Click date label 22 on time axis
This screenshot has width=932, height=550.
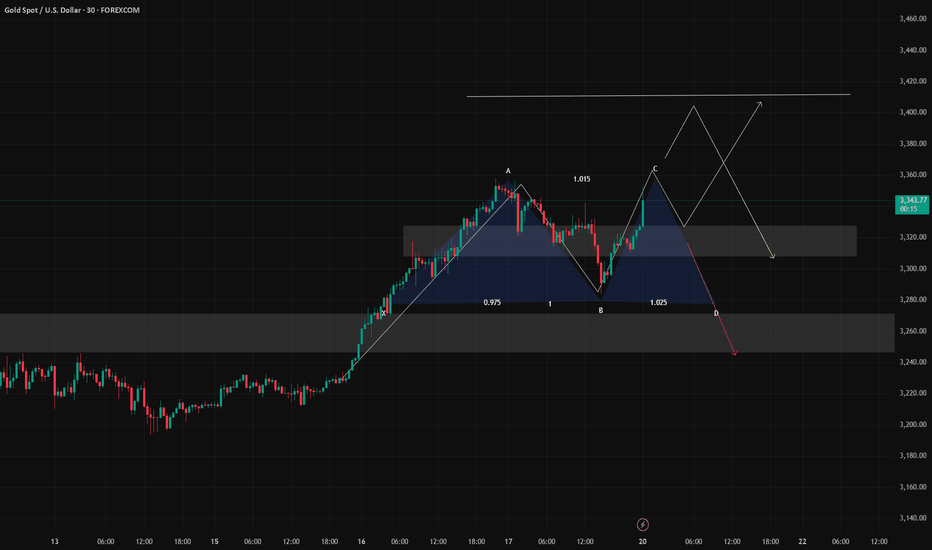(x=802, y=542)
